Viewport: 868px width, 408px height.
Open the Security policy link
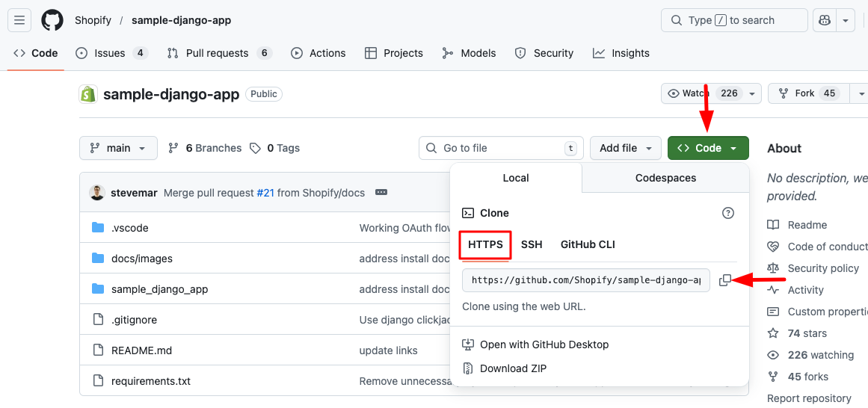813,268
